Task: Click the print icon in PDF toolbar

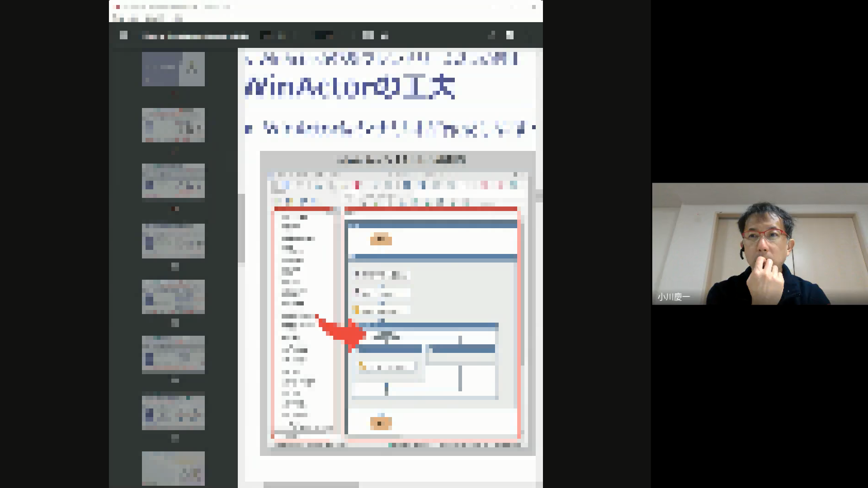Action: [510, 35]
